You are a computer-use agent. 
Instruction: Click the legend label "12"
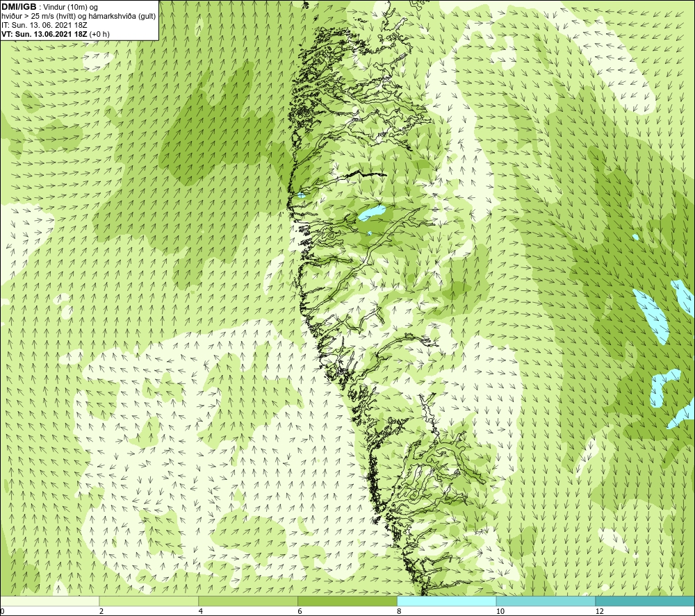point(600,611)
